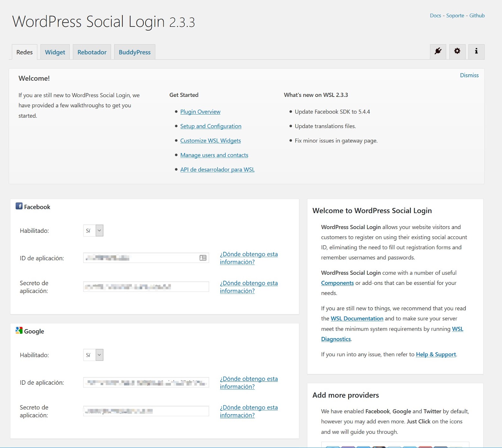This screenshot has height=448, width=502.
Task: Open the Components link in sidebar
Action: [337, 283]
